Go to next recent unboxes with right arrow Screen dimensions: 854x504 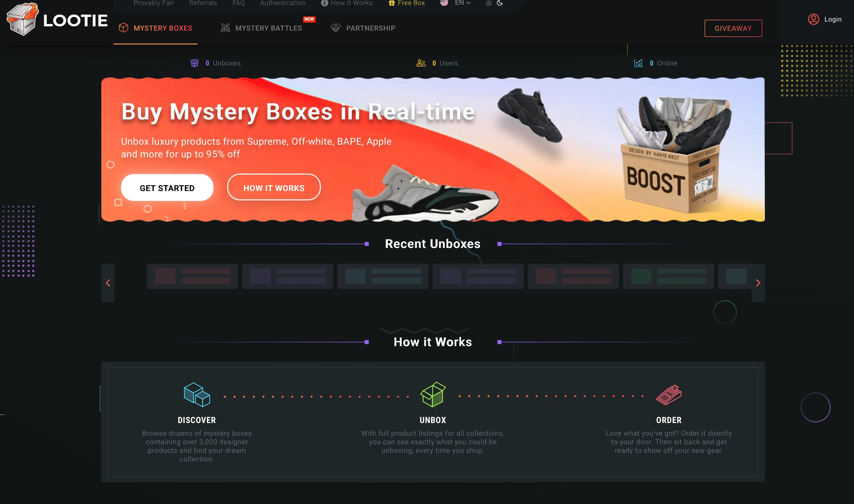(x=758, y=283)
